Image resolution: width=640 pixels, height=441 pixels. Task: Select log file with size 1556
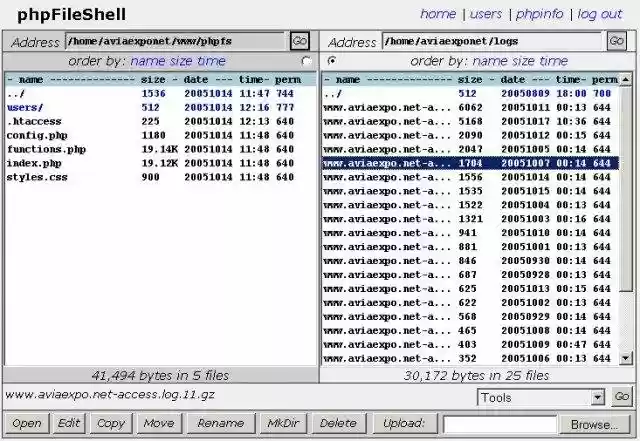click(470, 177)
